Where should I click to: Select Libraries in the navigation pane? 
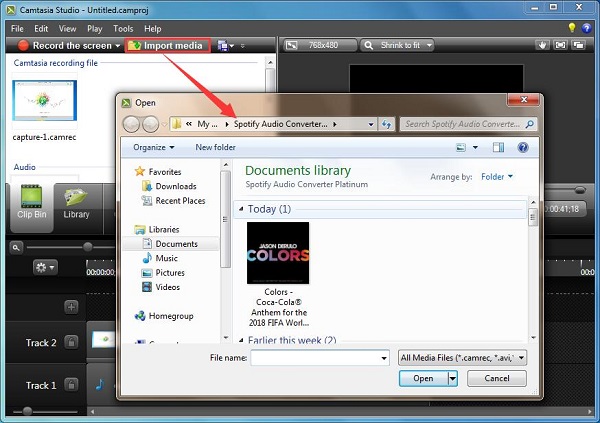(157, 229)
